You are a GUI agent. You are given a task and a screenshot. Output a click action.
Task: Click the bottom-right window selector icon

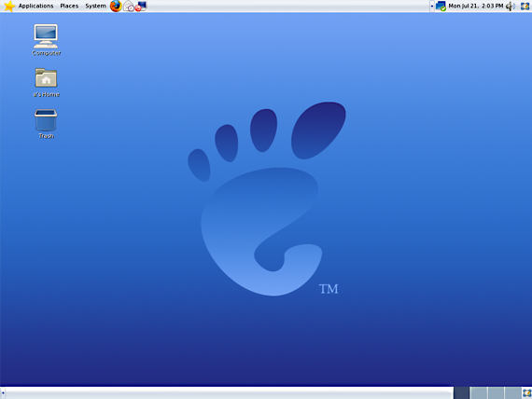[x=526, y=392]
